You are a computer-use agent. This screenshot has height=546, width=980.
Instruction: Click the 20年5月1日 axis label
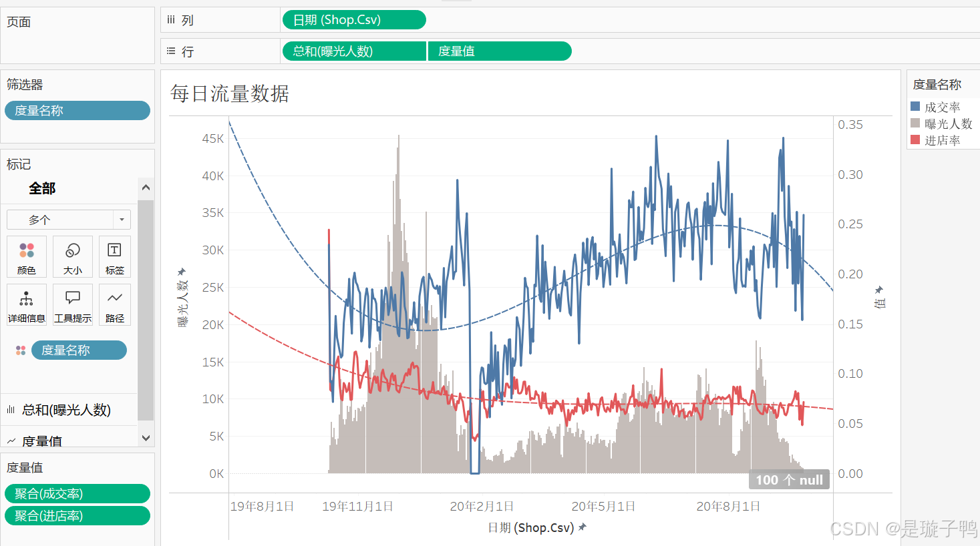[x=603, y=507]
